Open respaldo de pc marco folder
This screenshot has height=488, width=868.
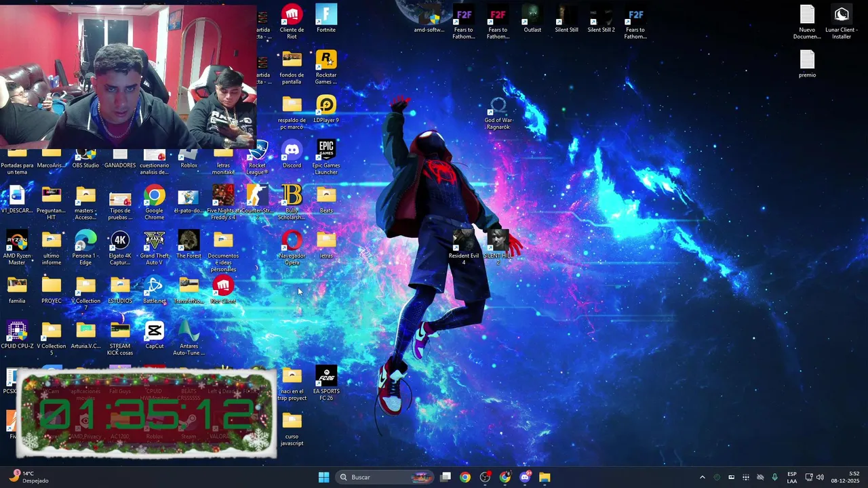click(292, 113)
